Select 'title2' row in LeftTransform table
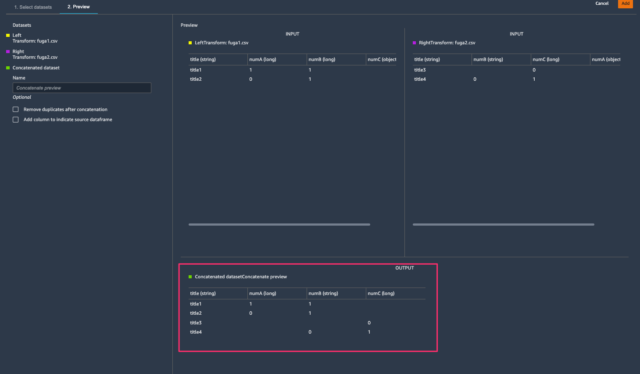 292,79
